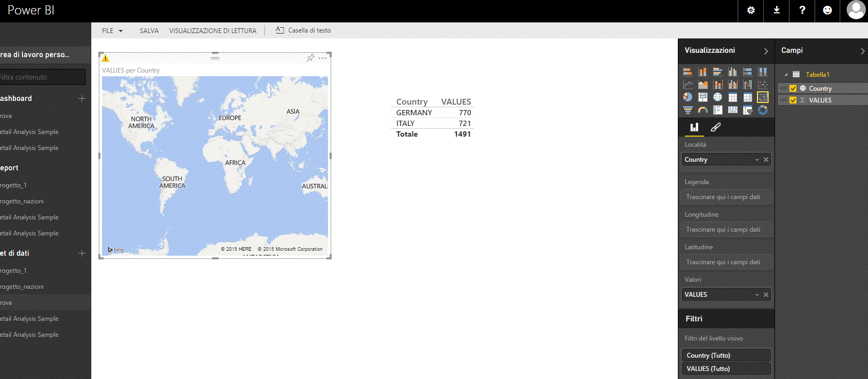The image size is (868, 379).
Task: Uncheck the VALUES field checkbox
Action: (x=793, y=100)
